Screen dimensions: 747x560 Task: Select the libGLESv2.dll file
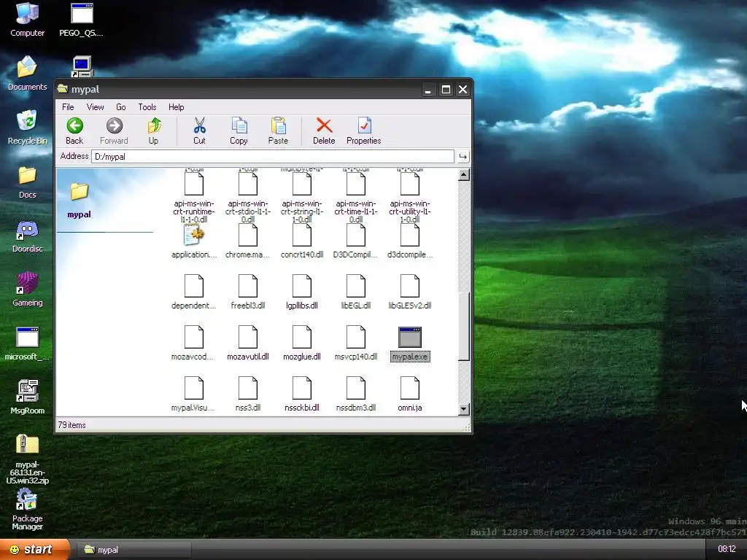click(x=410, y=292)
